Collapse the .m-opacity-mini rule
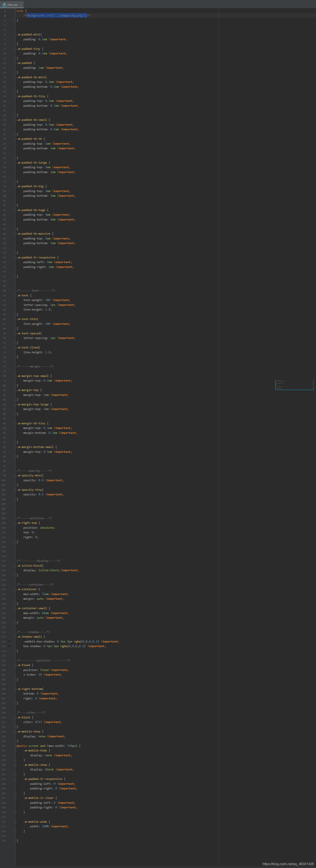This screenshot has height=868, width=316. [15, 476]
